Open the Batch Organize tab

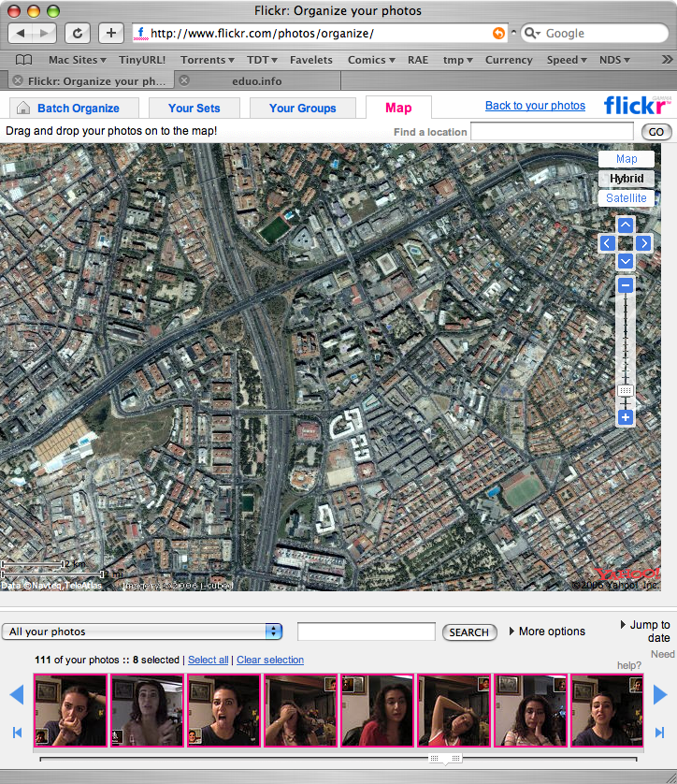click(75, 108)
